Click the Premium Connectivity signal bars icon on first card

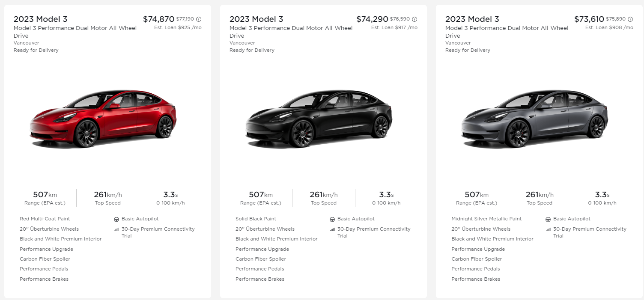pos(116,229)
